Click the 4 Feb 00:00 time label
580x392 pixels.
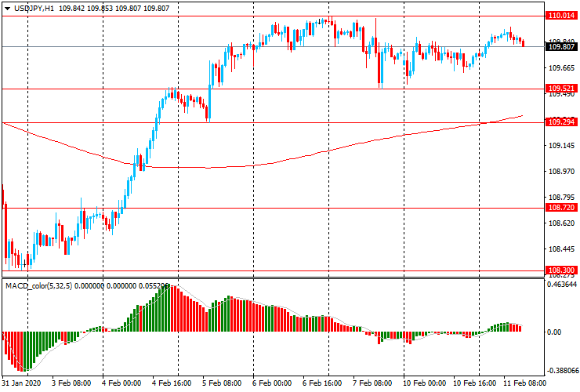(121, 383)
